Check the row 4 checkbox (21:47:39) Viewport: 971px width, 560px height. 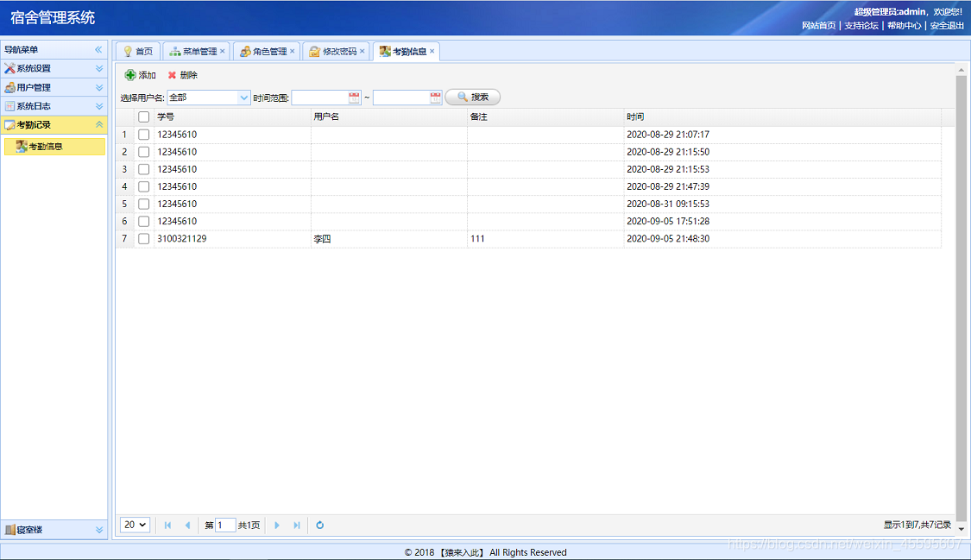(x=143, y=186)
